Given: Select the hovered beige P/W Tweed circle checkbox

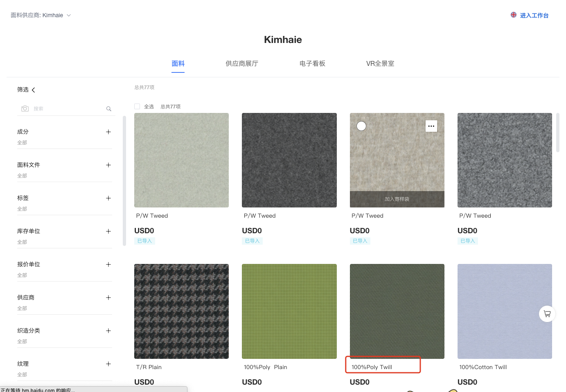Looking at the screenshot, I should coord(361,126).
